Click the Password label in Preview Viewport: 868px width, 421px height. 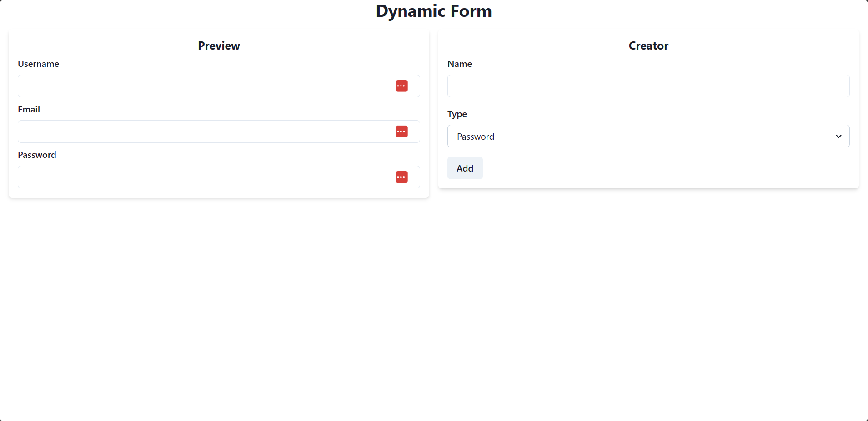[x=37, y=155]
